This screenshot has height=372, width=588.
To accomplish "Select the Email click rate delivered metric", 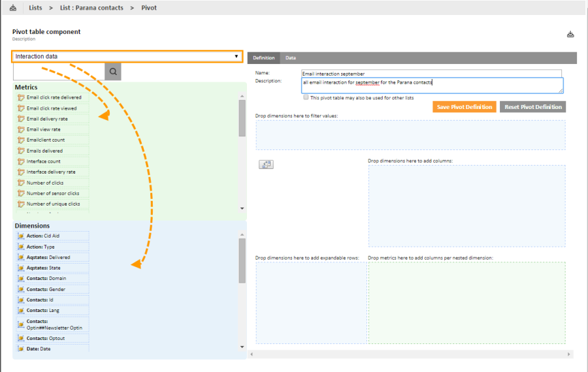I will coord(54,98).
